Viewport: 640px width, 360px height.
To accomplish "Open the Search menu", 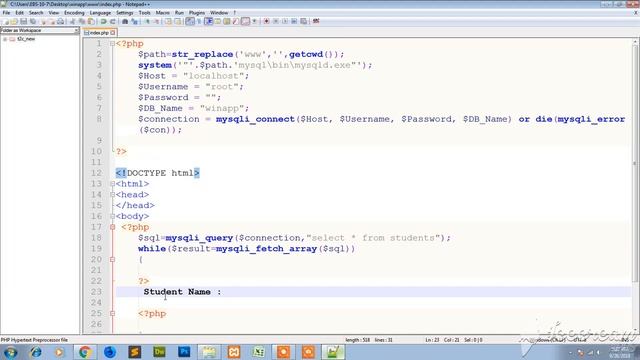I will click(36, 13).
